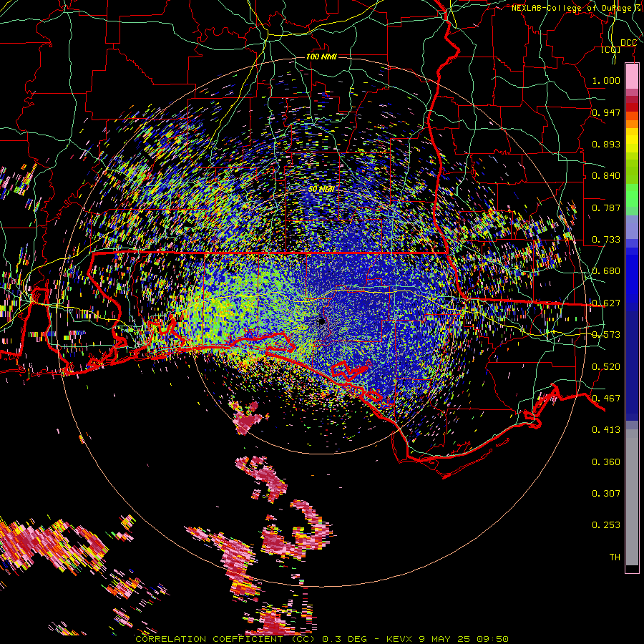Click the black radar site dot at map center
This screenshot has height=644, width=644.
coord(322,321)
